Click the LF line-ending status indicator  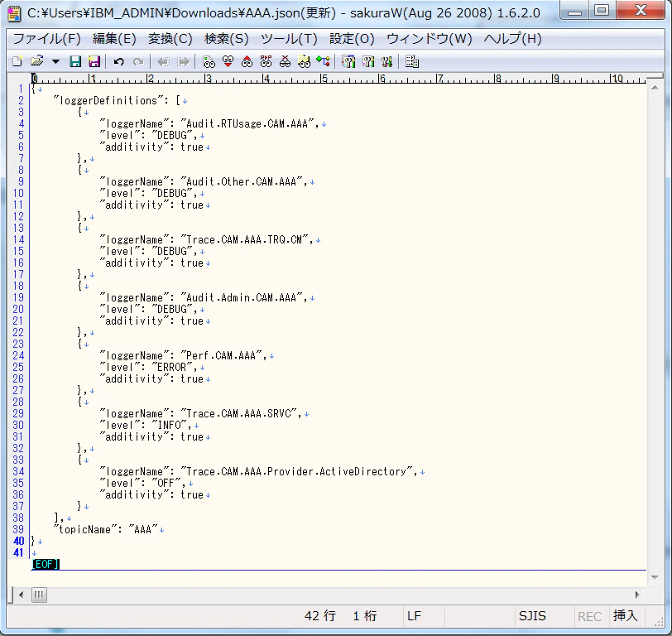pyautogui.click(x=414, y=616)
